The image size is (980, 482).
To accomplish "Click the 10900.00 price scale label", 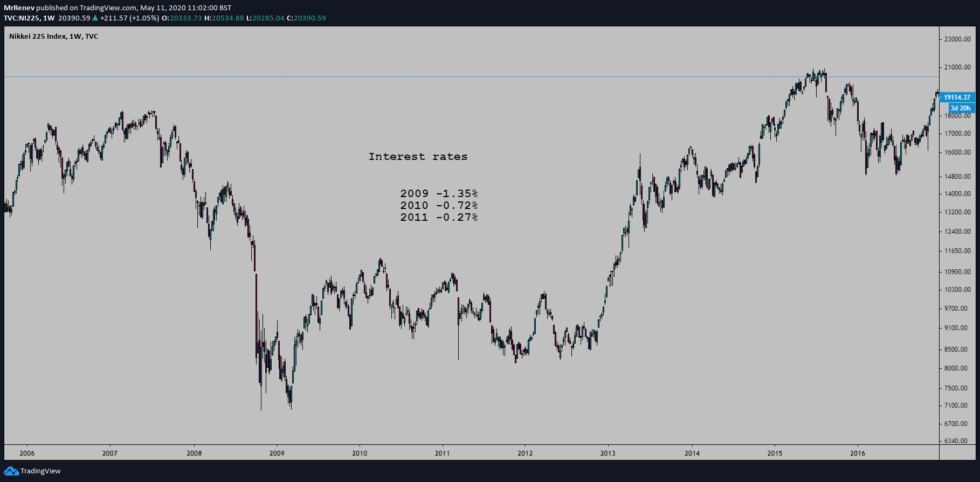I will pos(957,272).
